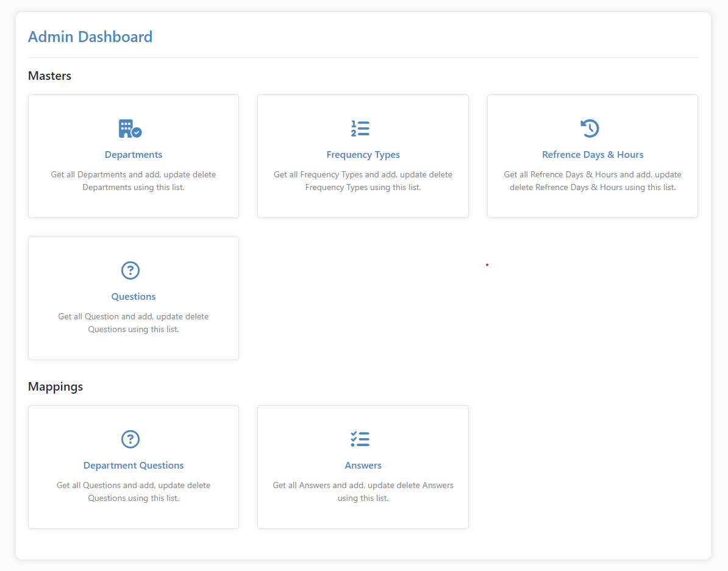Click the Mappings section heading
The width and height of the screenshot is (728, 571).
(55, 387)
